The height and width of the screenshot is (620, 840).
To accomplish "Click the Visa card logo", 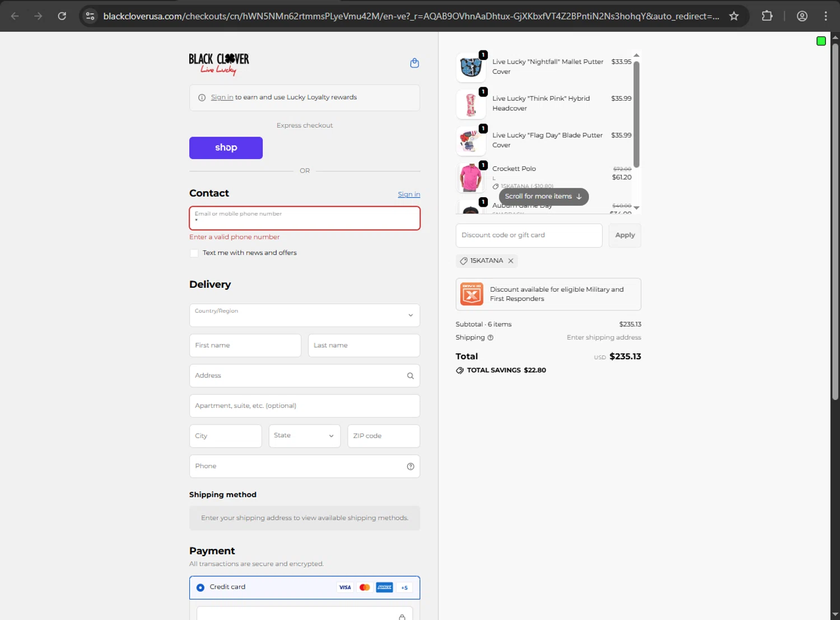I will (345, 588).
